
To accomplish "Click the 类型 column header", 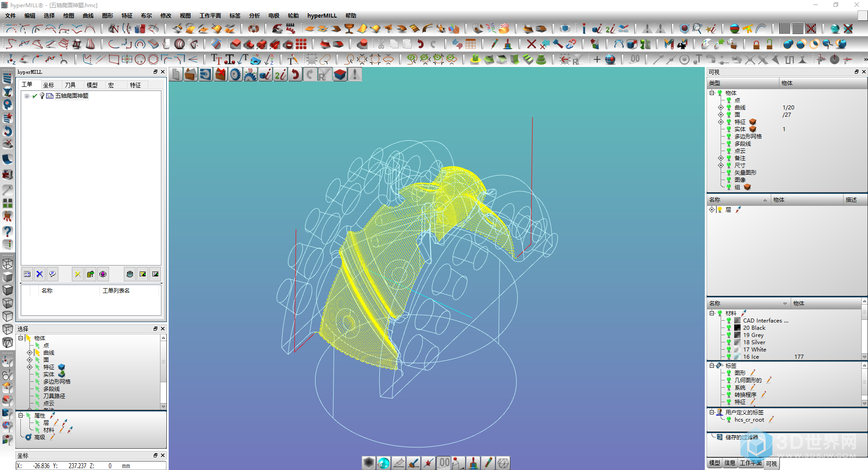I will (743, 83).
